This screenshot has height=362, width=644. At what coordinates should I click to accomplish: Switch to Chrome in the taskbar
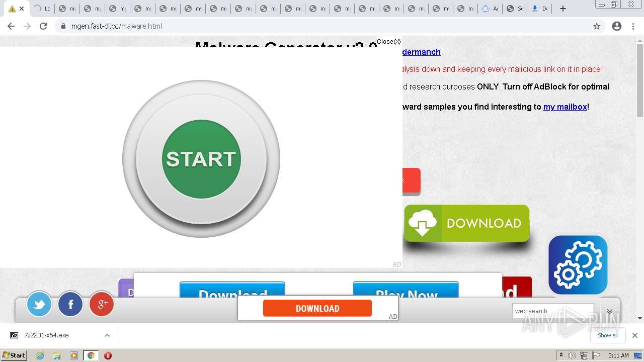click(x=91, y=355)
